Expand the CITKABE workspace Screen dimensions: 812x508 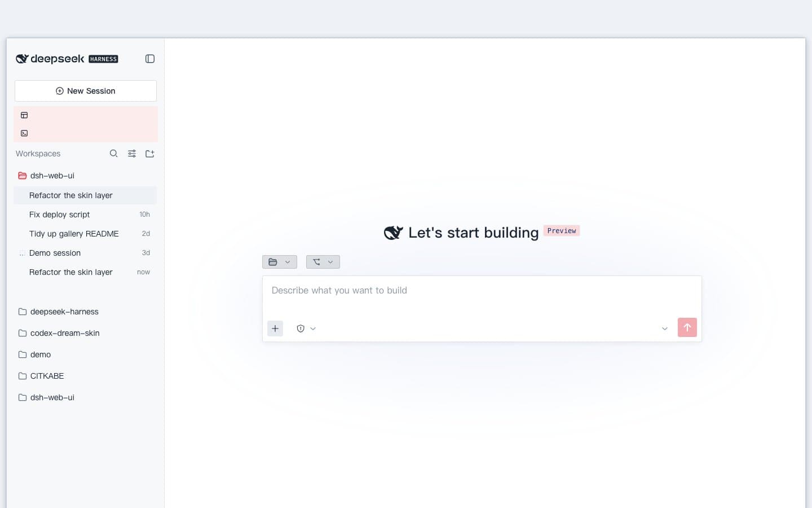[x=85, y=376]
